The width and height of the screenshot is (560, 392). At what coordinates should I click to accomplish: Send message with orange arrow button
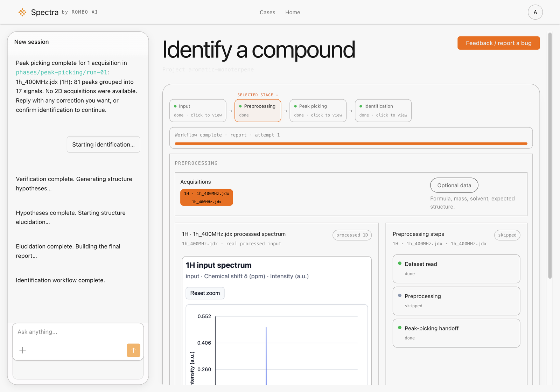click(133, 350)
